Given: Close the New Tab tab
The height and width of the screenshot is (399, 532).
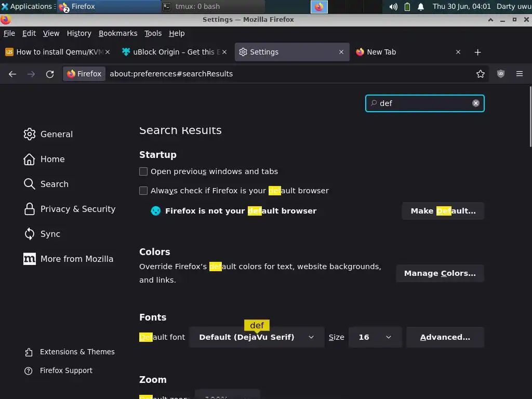Looking at the screenshot, I should coord(458,52).
